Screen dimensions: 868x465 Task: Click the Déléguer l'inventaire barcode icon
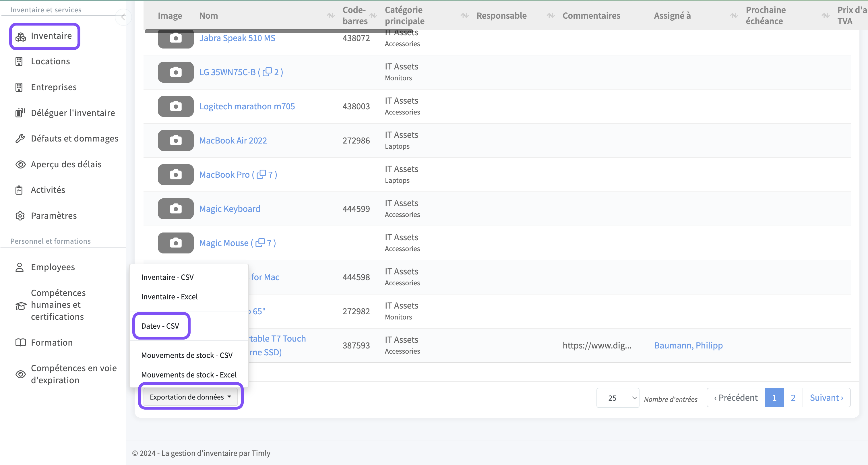[20, 113]
